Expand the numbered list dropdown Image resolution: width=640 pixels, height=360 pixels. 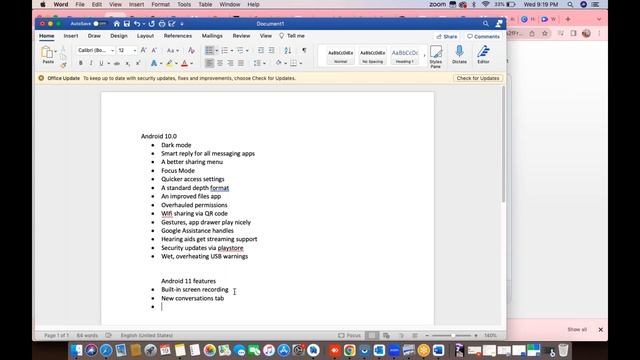point(232,51)
